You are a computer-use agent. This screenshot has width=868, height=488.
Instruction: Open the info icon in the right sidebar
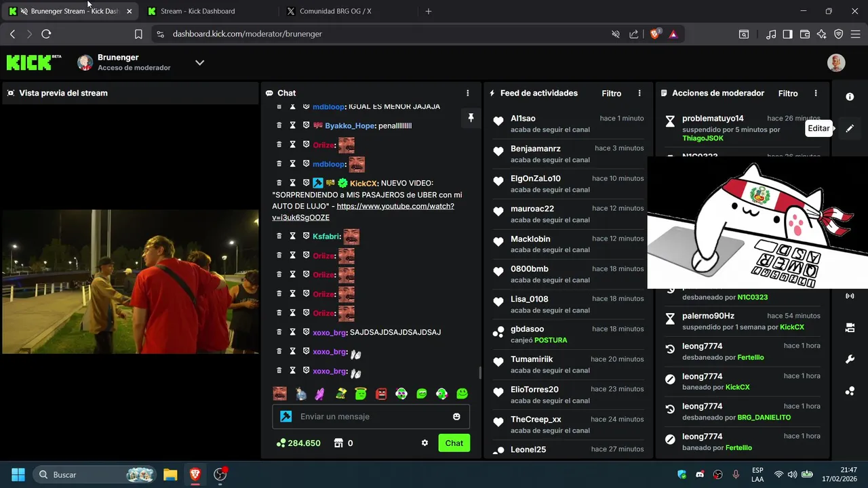pos(850,97)
